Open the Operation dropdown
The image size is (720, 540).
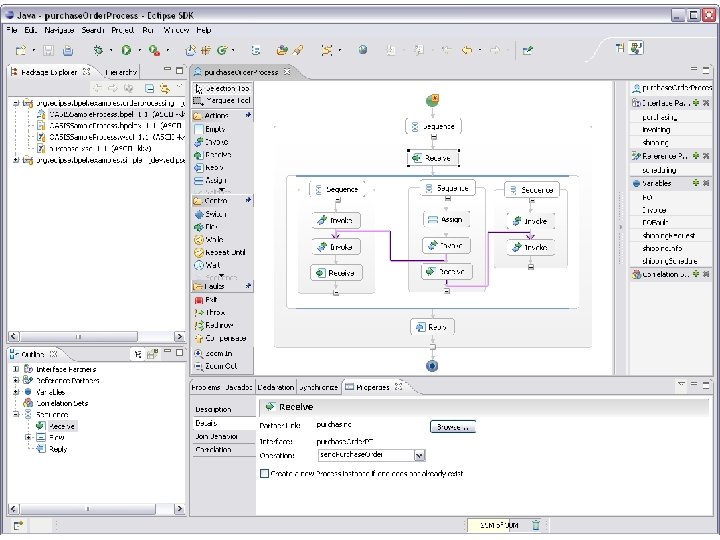coord(419,456)
